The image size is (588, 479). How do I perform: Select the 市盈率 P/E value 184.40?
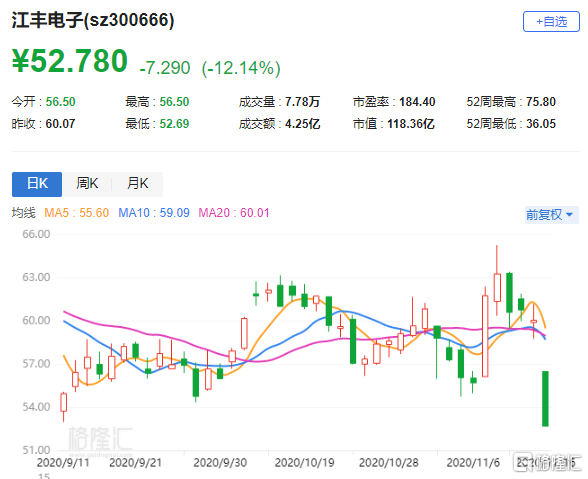(417, 102)
